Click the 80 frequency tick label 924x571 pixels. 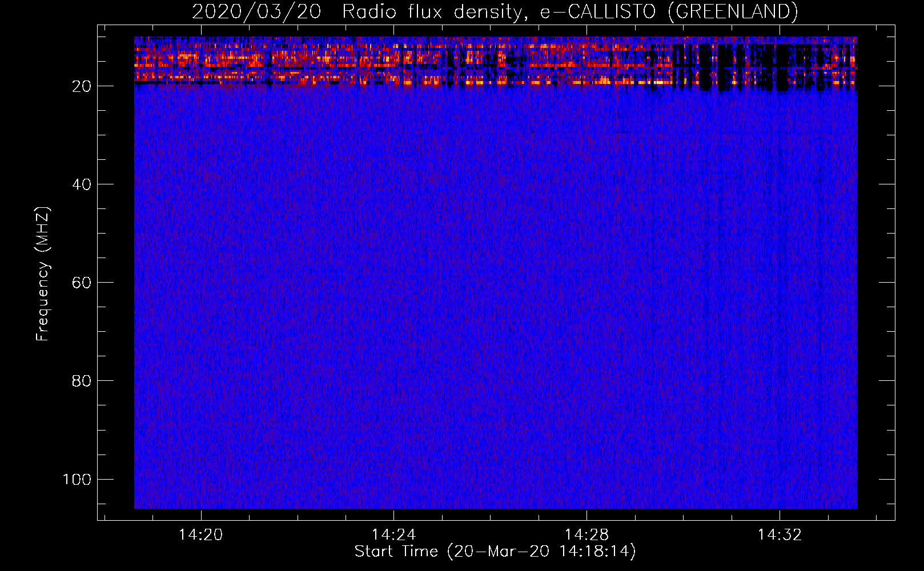82,381
